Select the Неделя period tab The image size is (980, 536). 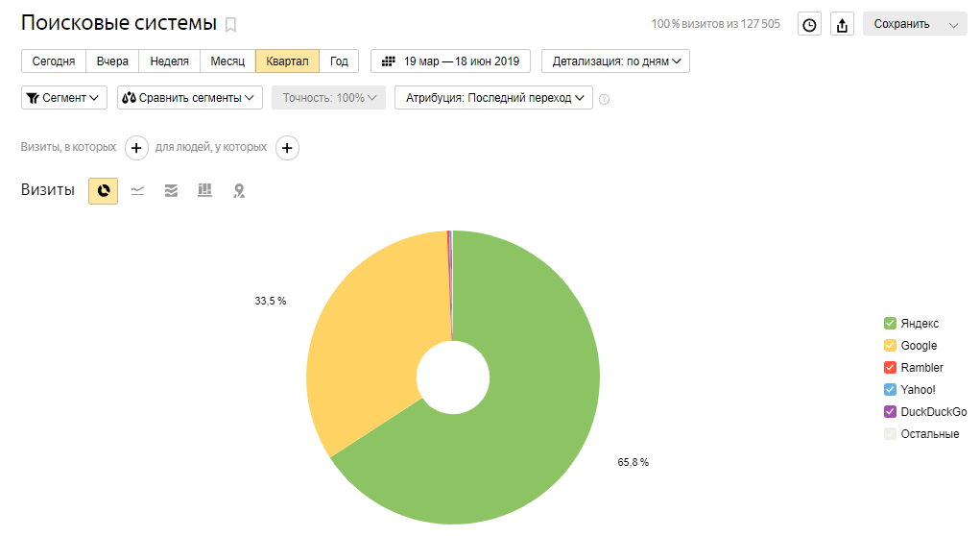coord(169,61)
